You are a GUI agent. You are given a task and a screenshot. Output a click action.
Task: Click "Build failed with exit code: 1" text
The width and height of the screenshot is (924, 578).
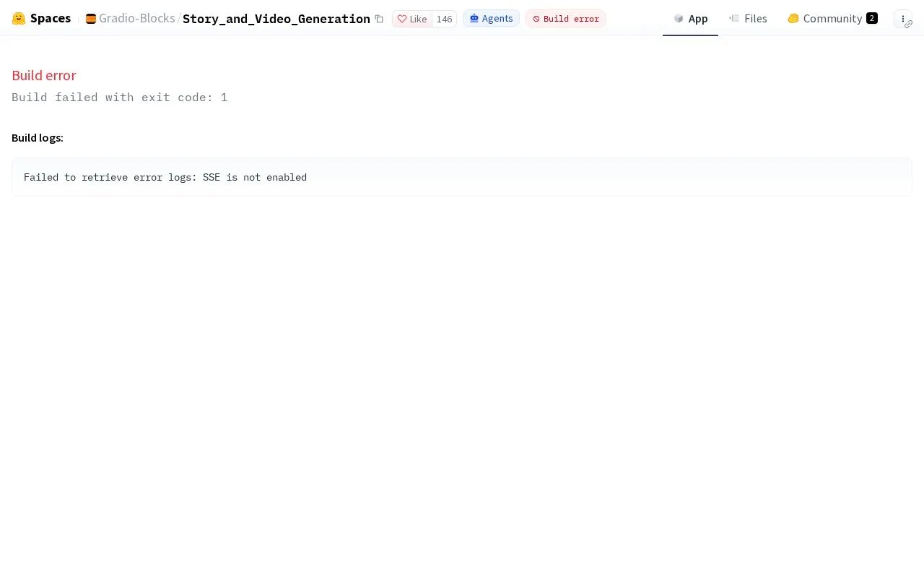120,98
